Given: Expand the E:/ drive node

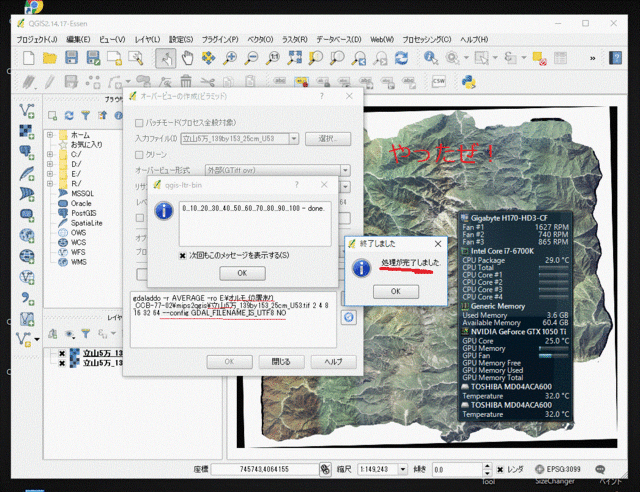Looking at the screenshot, I should point(50,174).
